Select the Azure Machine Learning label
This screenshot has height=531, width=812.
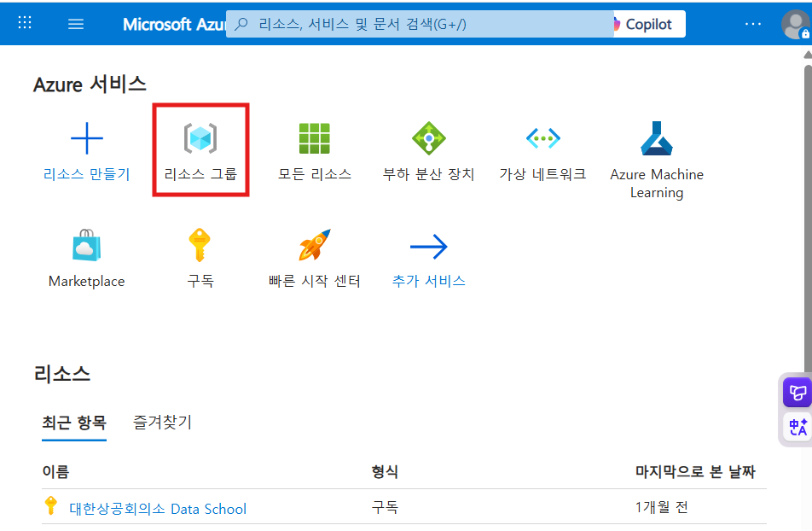[x=657, y=183]
